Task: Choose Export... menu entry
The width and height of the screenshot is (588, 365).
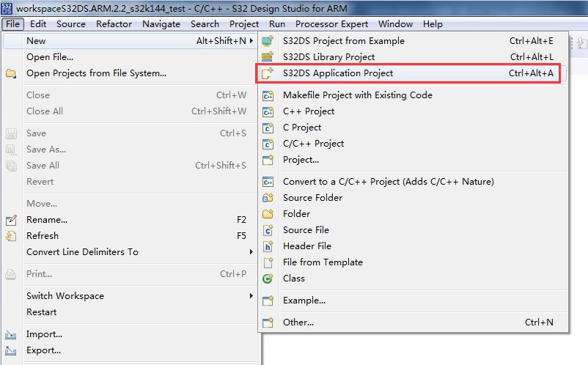Action: tap(130, 350)
